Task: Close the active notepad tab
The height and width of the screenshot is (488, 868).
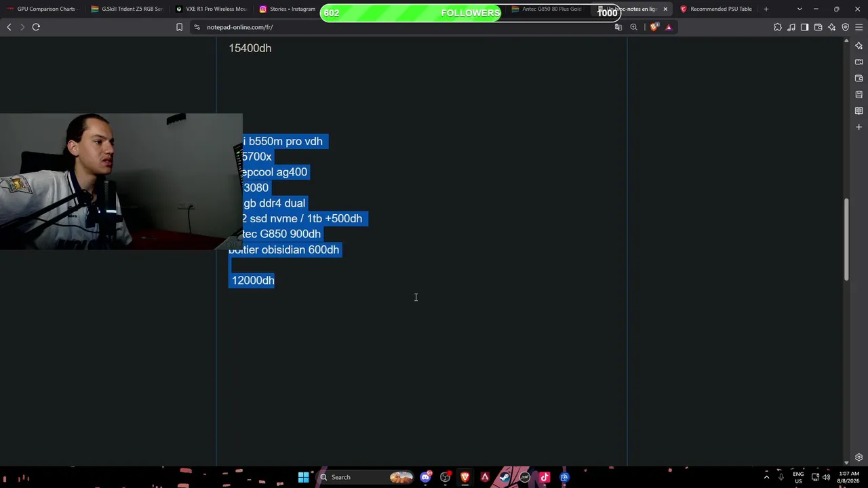Action: click(x=665, y=9)
